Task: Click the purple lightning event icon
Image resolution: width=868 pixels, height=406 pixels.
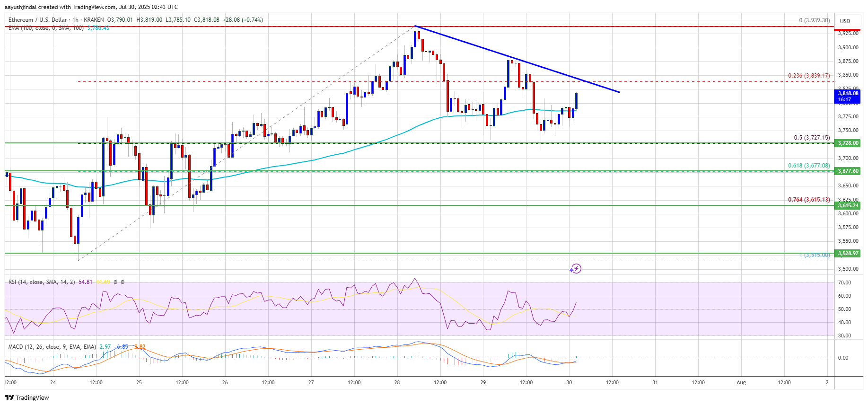Action: click(575, 269)
